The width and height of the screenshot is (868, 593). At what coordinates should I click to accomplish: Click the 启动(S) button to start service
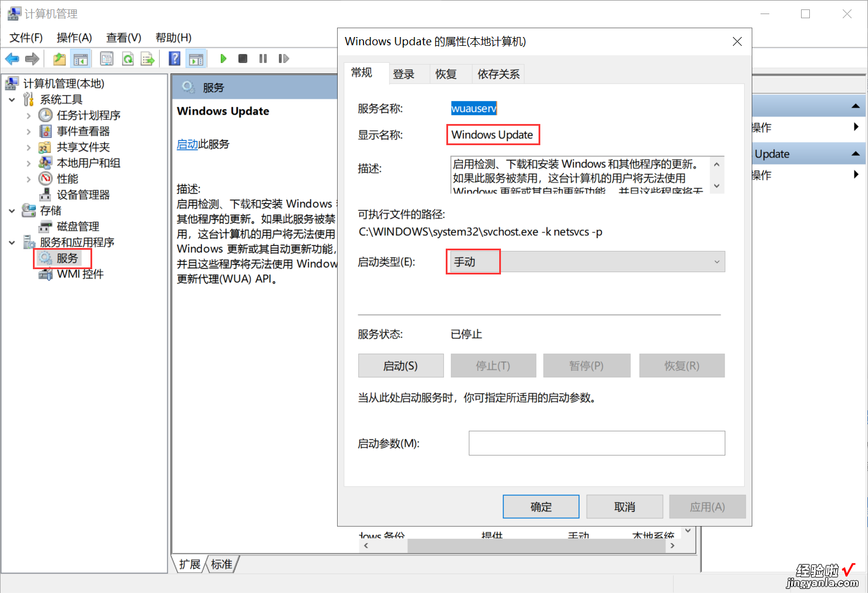[x=401, y=366]
